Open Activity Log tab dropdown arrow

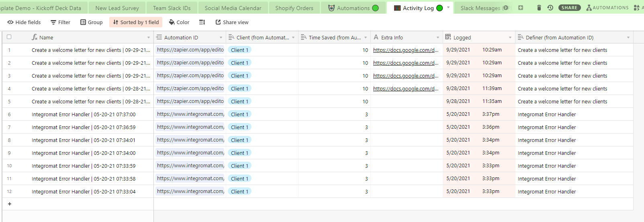[448, 7]
